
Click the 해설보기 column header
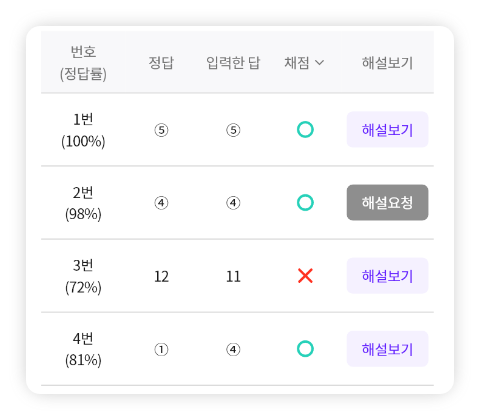point(387,63)
